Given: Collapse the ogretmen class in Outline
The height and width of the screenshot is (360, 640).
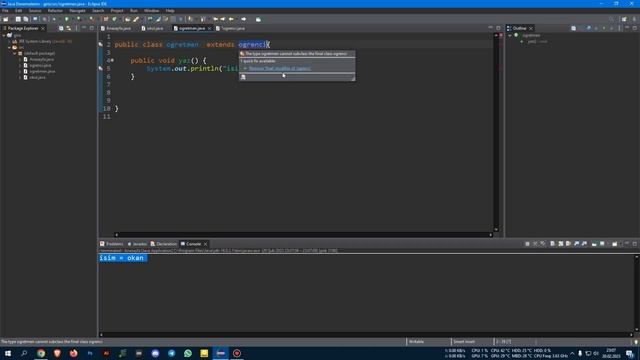Looking at the screenshot, I should pos(510,36).
